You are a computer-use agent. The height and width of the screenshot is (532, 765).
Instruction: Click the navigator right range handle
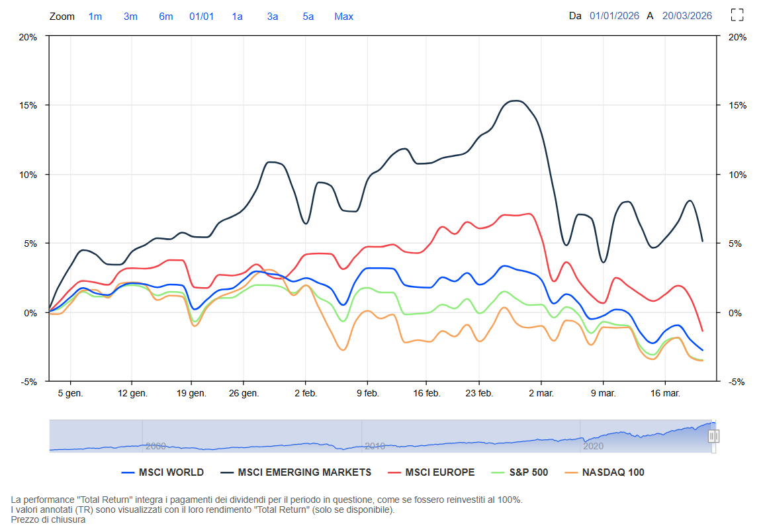713,437
